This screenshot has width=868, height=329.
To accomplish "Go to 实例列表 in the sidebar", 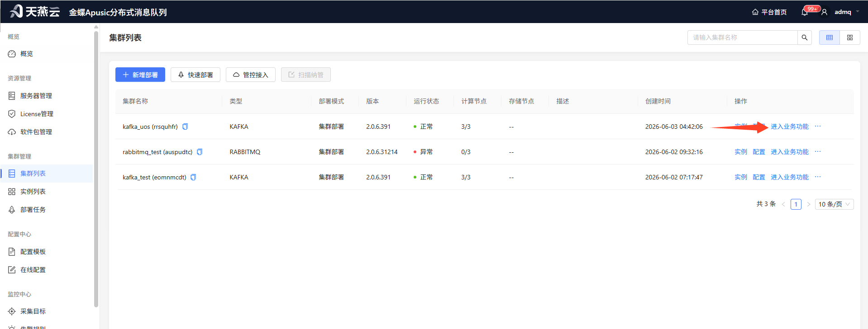I will 33,192.
